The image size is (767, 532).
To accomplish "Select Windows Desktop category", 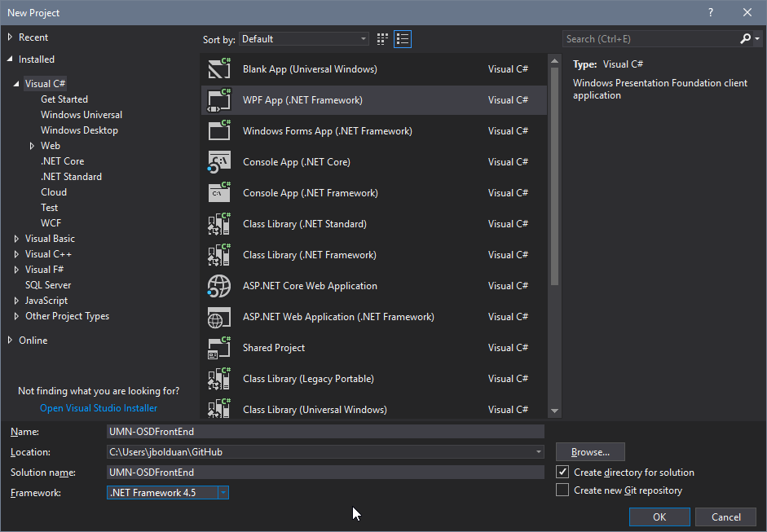I will pos(79,130).
